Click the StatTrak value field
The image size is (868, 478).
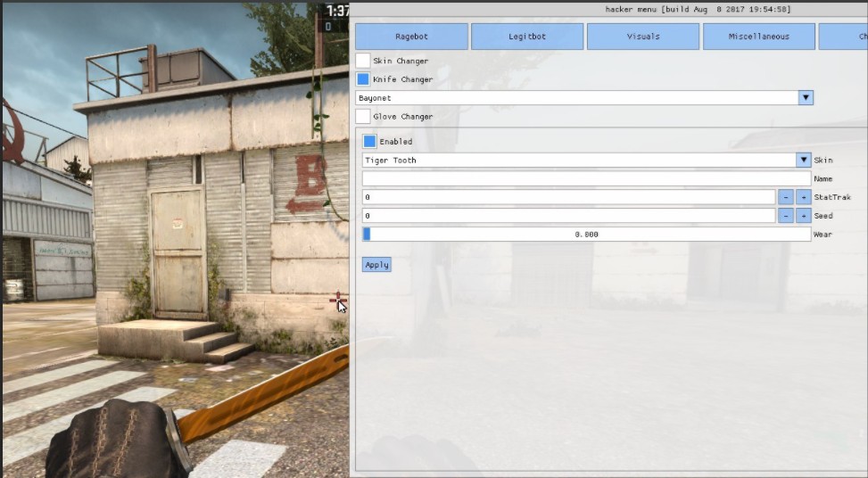click(x=568, y=197)
